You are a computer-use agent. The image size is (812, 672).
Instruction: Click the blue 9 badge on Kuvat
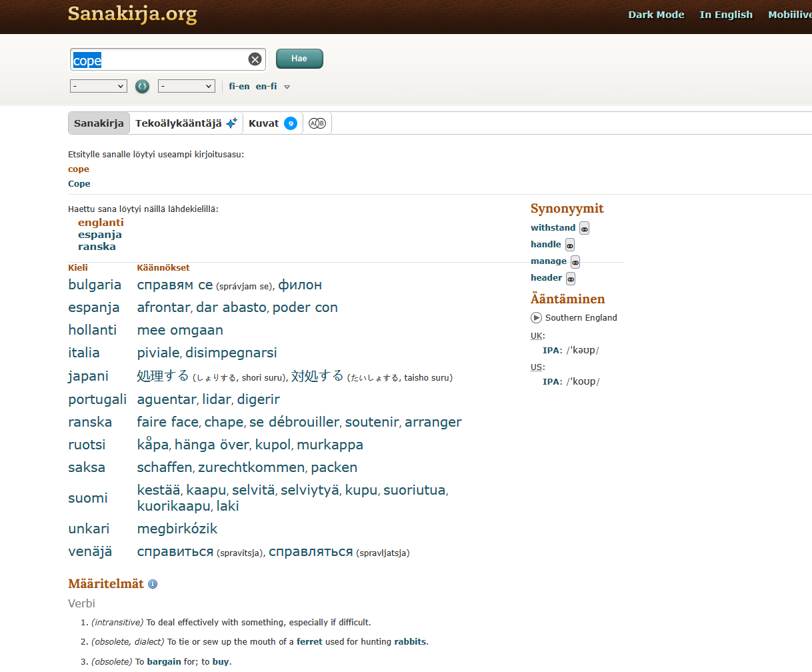pyautogui.click(x=291, y=123)
